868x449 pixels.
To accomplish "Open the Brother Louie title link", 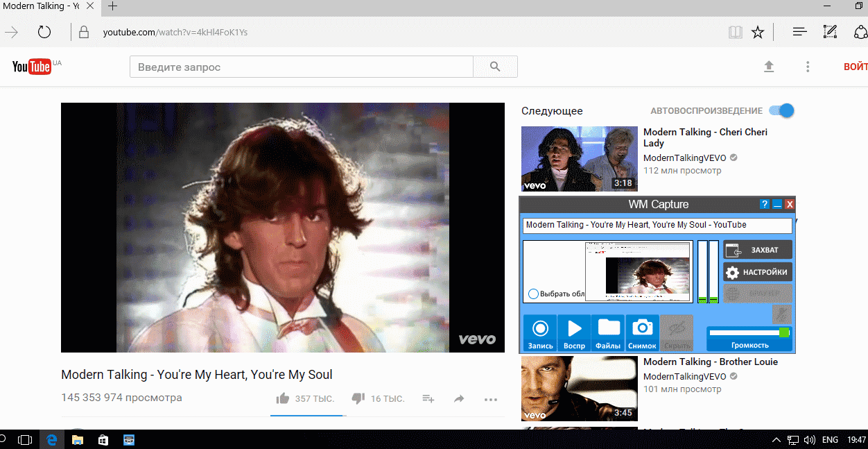I will 711,362.
